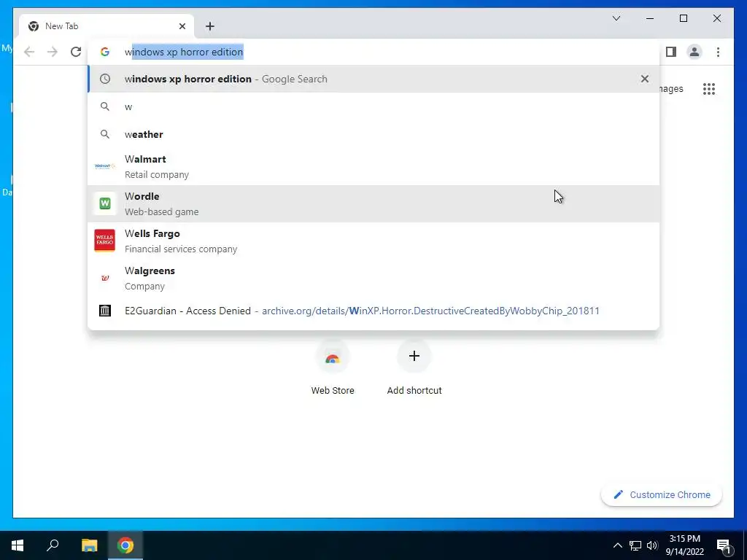Open the notification action center icon
Image resolution: width=747 pixels, height=560 pixels.
[x=724, y=546]
